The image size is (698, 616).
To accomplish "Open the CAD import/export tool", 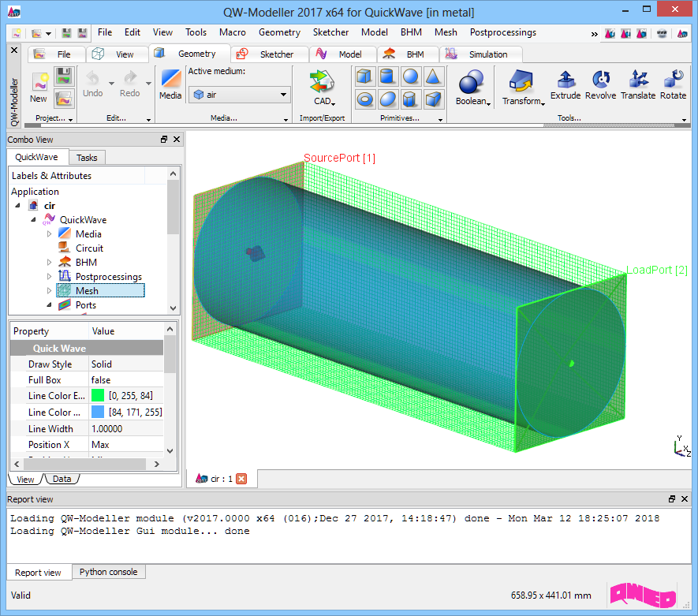I will pos(323,88).
